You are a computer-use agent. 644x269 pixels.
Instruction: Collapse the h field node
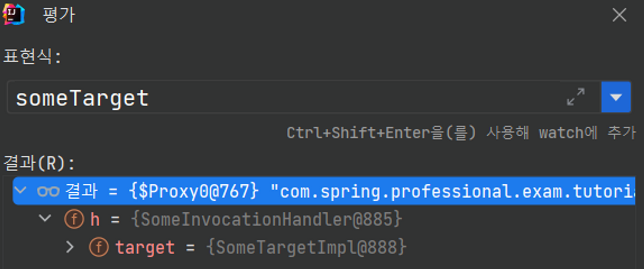45,218
